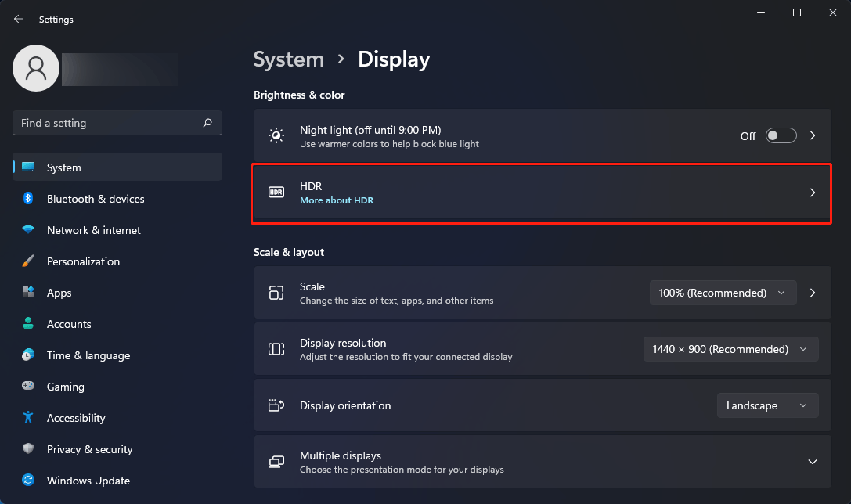Toggle Night light on
The image size is (851, 504).
coord(781,135)
